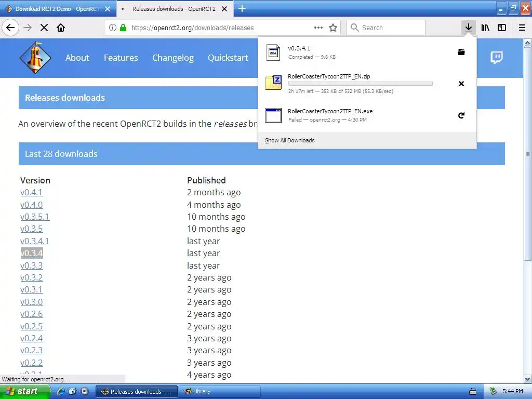The image size is (532, 399).
Task: Retry the failed RollerCoasterTycoon2TTP_EN.exe download
Action: 461,115
